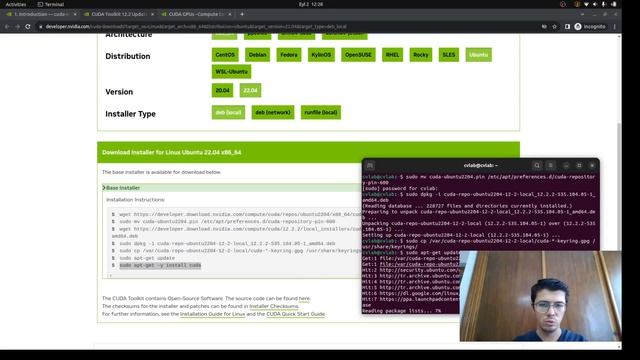Viewport: 640px width, 360px height.
Task: Click the presenter webcam video overlay
Action: click(x=540, y=296)
